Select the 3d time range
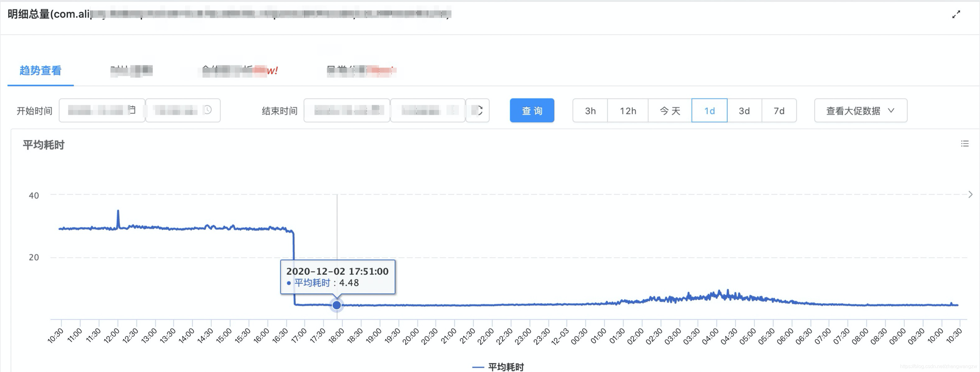This screenshot has width=980, height=372. (744, 111)
